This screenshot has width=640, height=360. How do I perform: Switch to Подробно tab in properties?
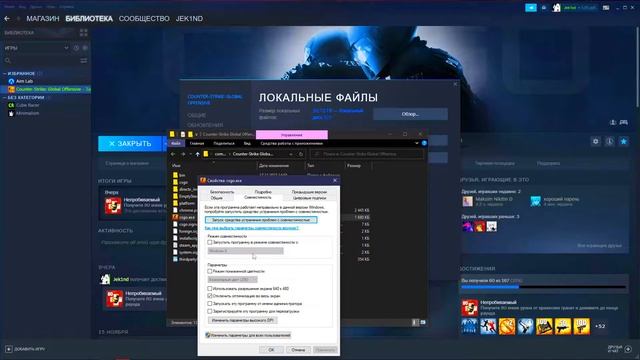pyautogui.click(x=263, y=191)
